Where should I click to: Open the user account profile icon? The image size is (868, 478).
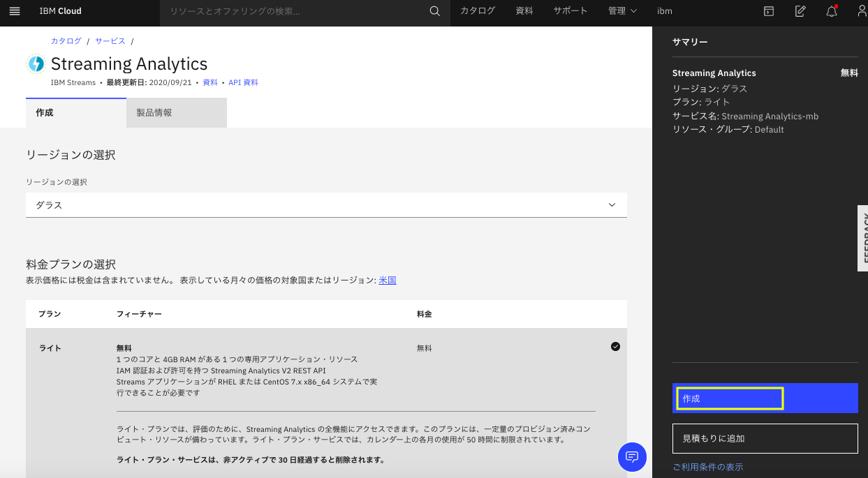click(x=860, y=12)
